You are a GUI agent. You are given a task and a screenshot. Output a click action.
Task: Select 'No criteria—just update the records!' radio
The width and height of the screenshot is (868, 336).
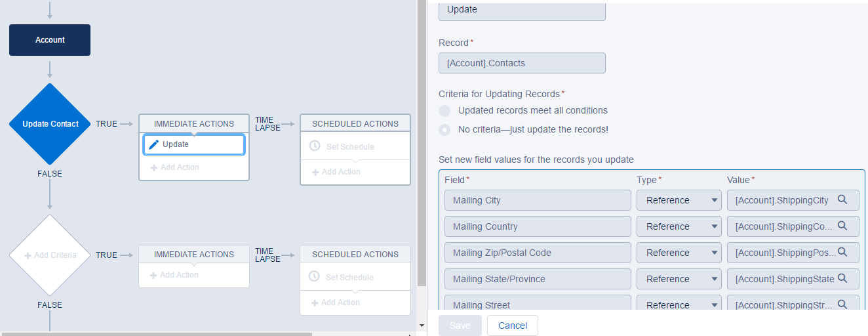coord(445,130)
